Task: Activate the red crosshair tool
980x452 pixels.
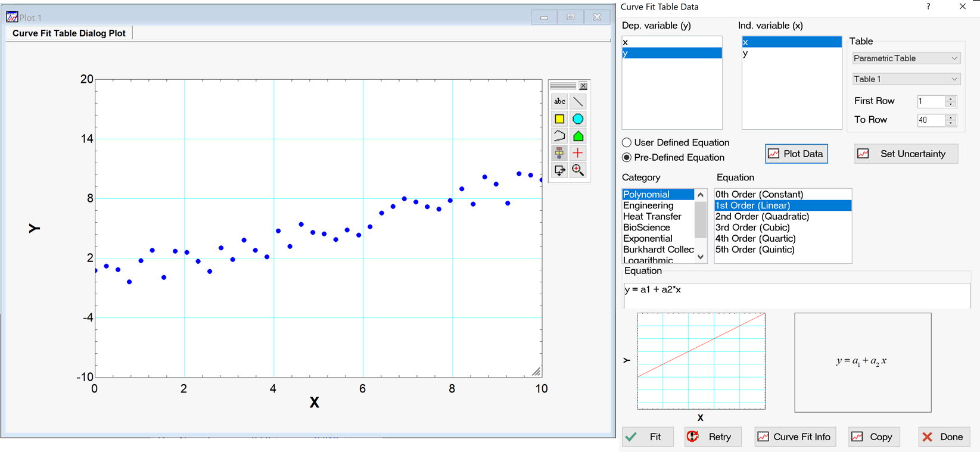Action: click(x=578, y=153)
